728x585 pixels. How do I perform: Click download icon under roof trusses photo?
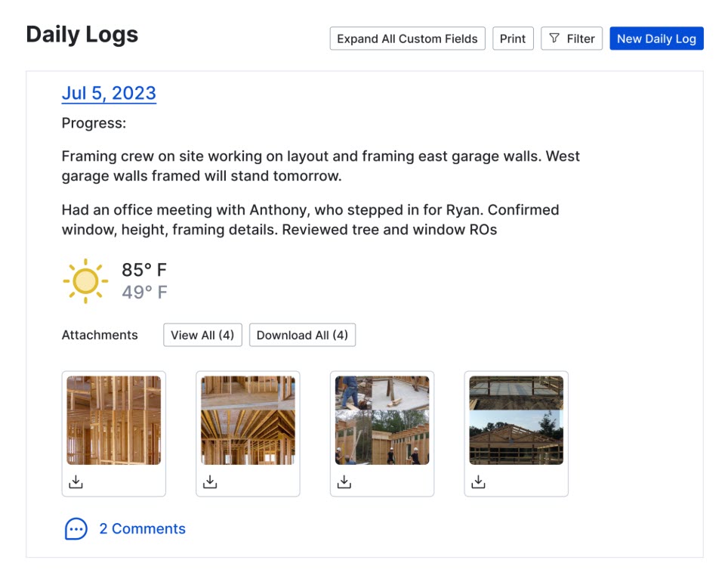tap(478, 481)
